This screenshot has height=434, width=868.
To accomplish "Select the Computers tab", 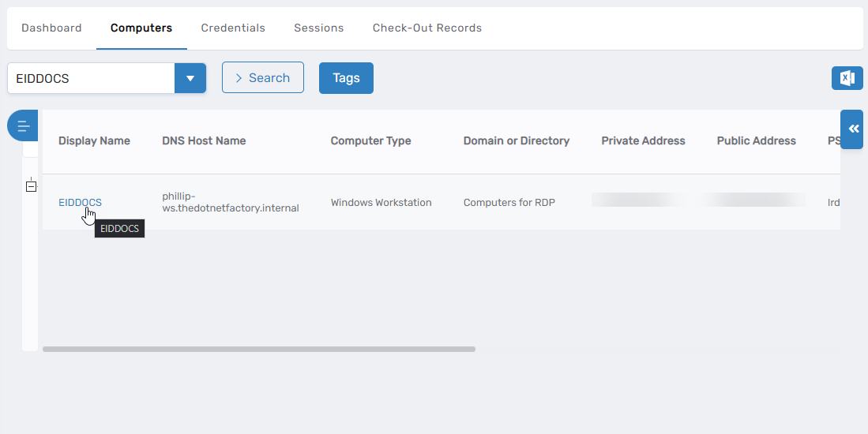I will pos(141,28).
